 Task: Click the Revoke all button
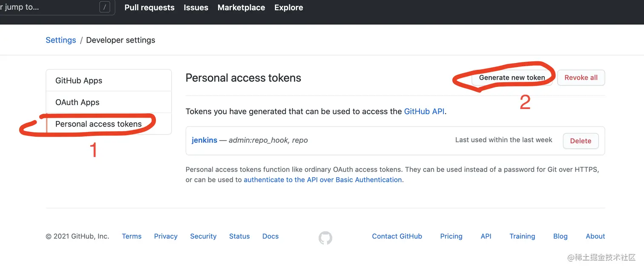coord(581,78)
